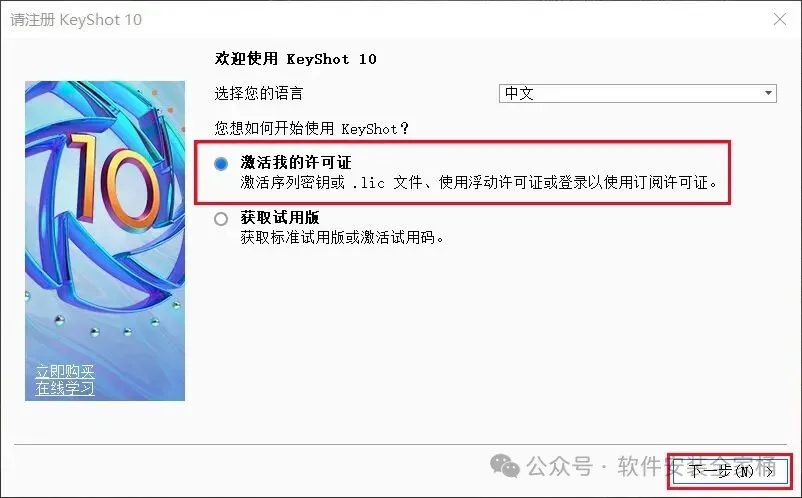
Task: Click the 下一步(N) button
Action: coord(730,470)
